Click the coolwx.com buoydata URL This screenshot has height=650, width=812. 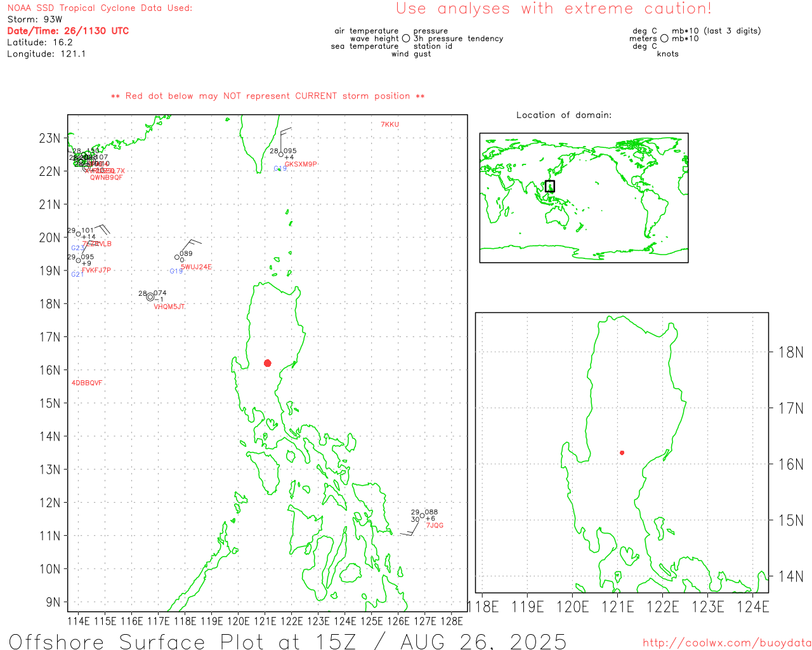(x=727, y=643)
